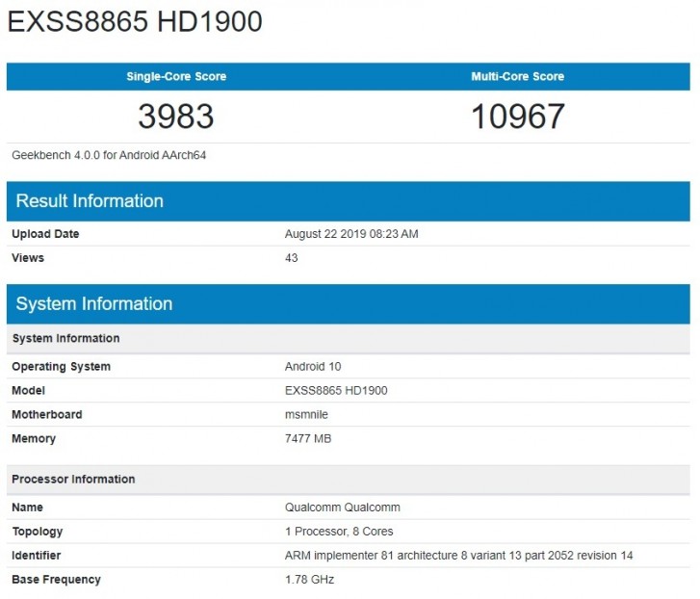The height and width of the screenshot is (599, 700).
Task: Click the blue System Information banner
Action: tap(94, 304)
